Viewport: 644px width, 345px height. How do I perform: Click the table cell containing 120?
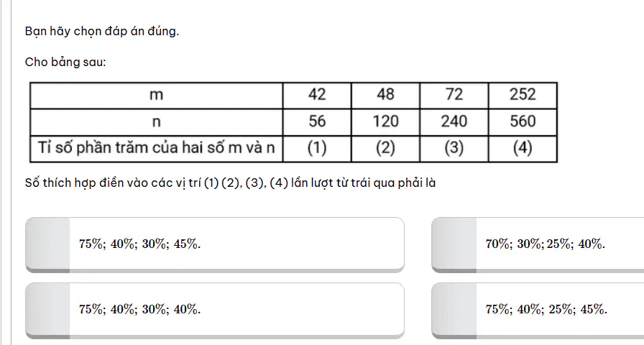click(386, 122)
